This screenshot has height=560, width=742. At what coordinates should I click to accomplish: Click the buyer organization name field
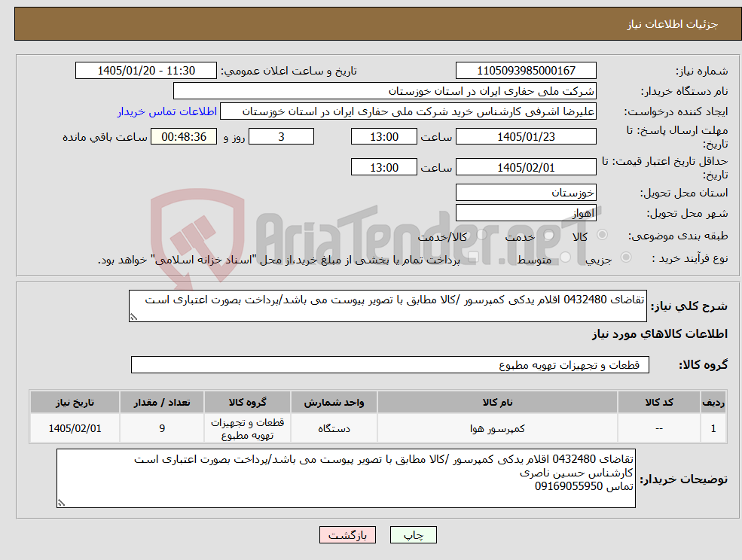[x=385, y=91]
